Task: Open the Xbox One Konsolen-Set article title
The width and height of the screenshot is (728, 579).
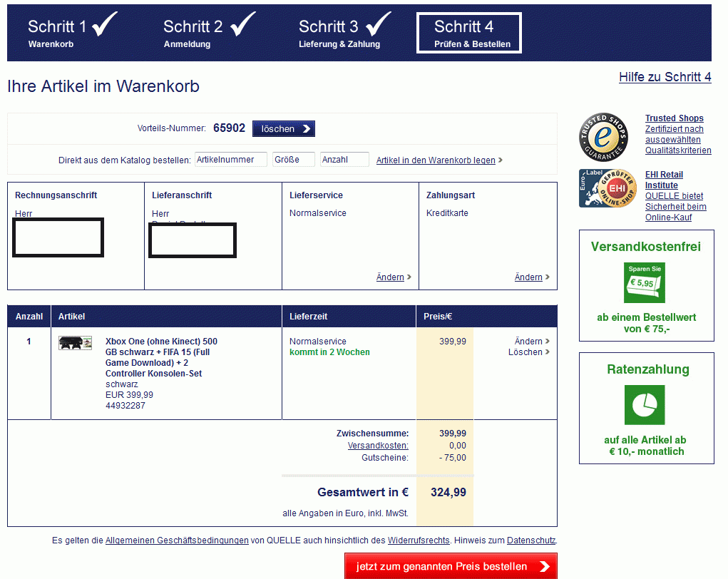Action: 161,357
